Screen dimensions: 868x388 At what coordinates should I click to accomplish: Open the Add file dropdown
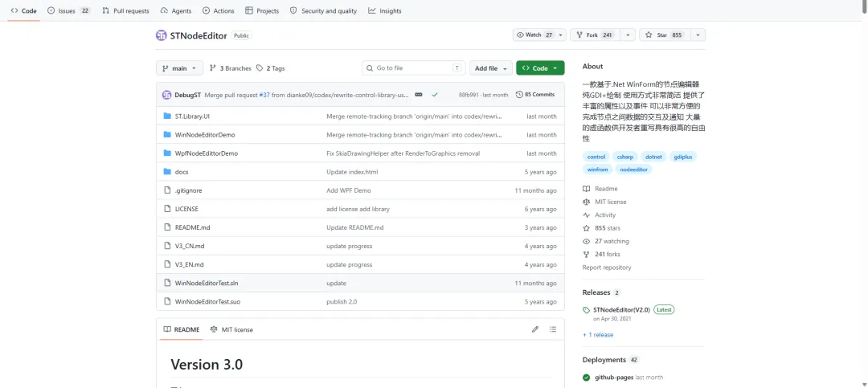point(491,68)
